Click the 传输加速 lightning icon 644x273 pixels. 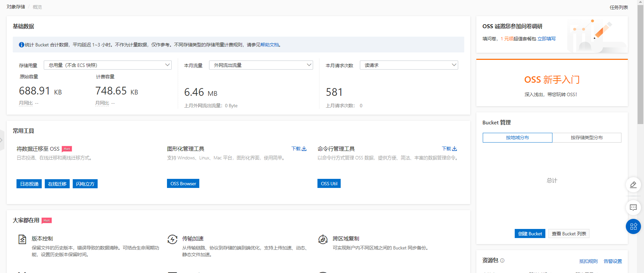click(x=172, y=239)
